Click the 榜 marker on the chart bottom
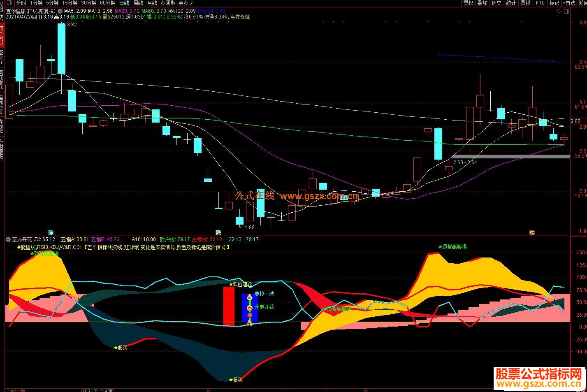Screen dimensions: 587x392 pos(531,232)
